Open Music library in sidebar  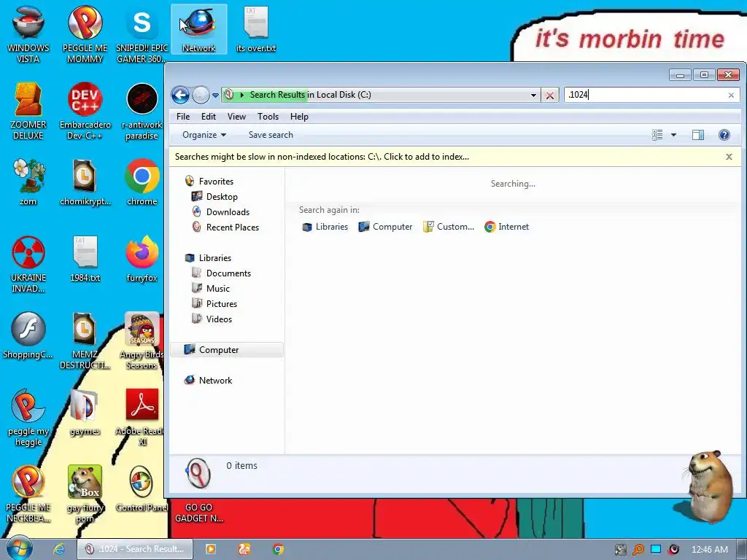[x=211, y=289]
